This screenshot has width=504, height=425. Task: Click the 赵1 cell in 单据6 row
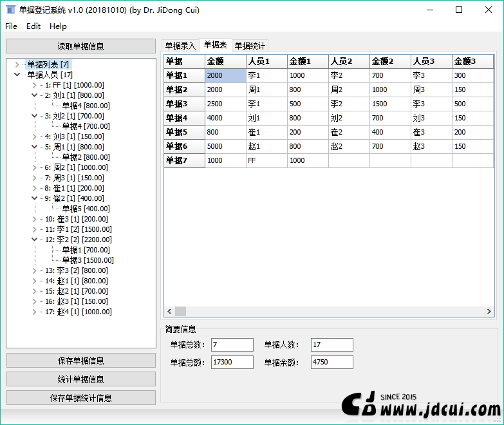click(266, 146)
